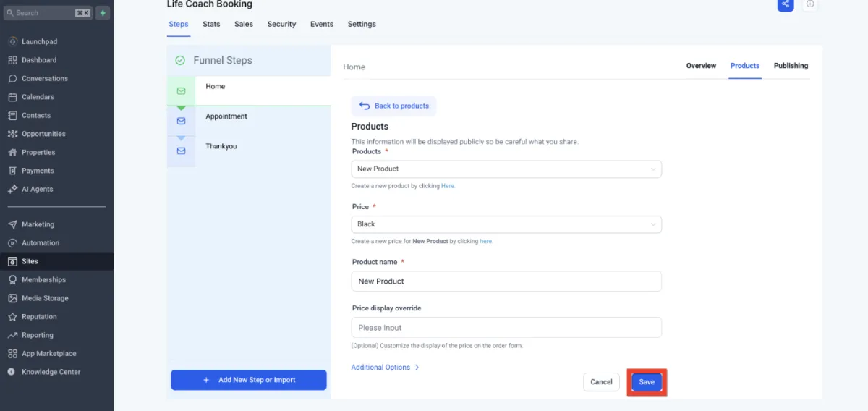
Task: Switch to the Stats tab
Action: pyautogui.click(x=211, y=24)
